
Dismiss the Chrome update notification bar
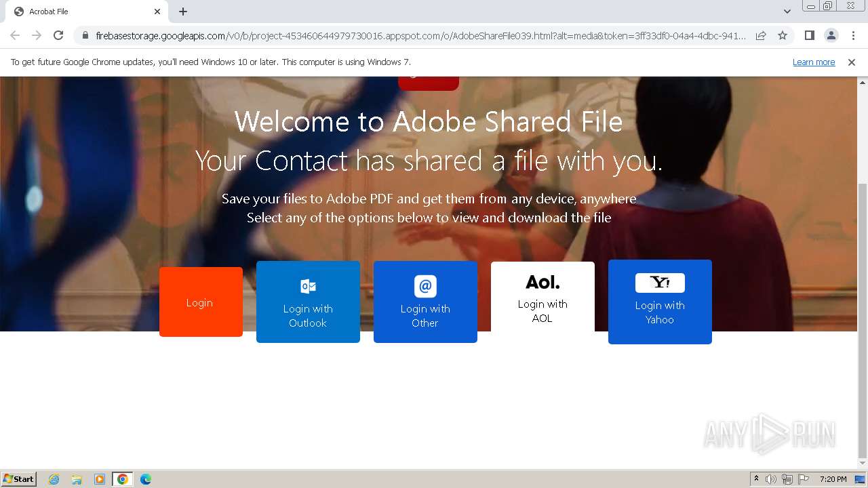click(852, 62)
